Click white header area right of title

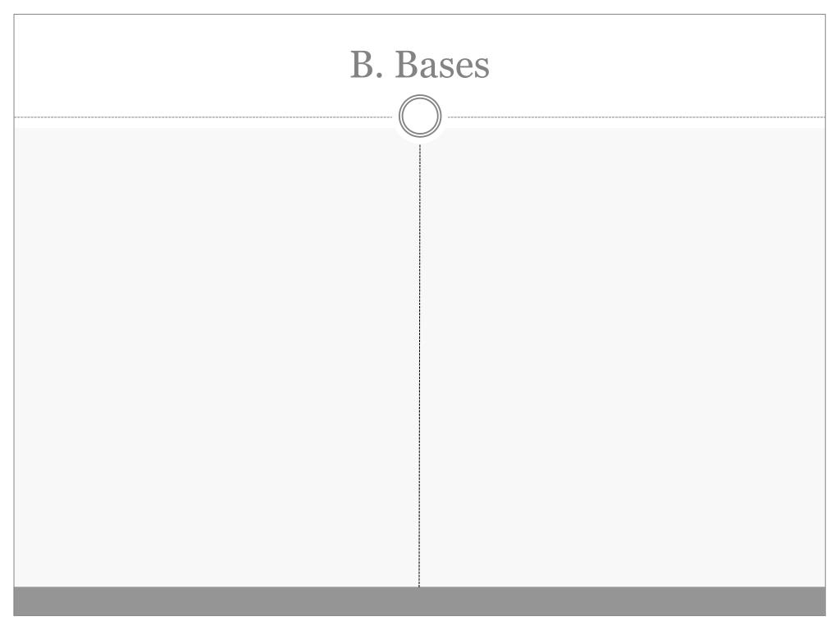point(658,64)
